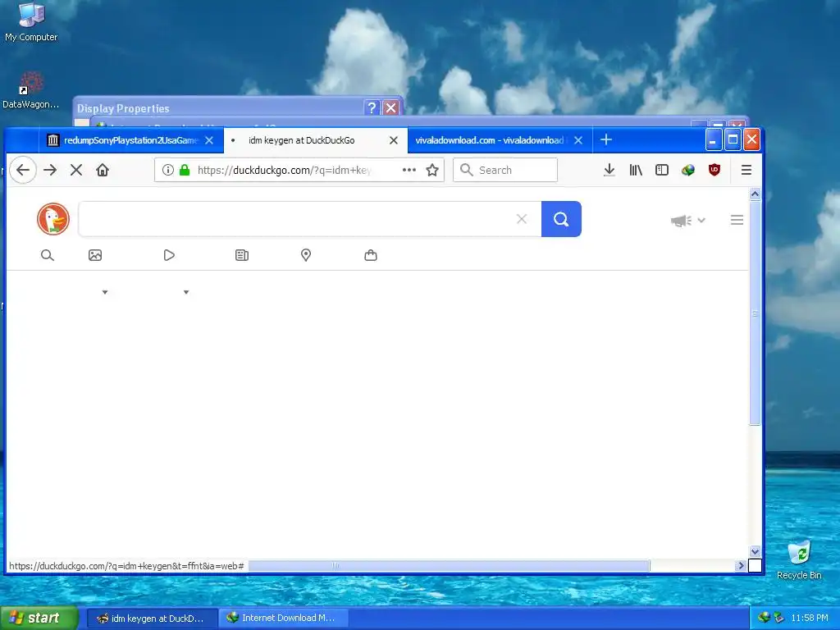Click the DuckDuckGo duck logo
This screenshot has height=630, width=840.
pos(53,218)
